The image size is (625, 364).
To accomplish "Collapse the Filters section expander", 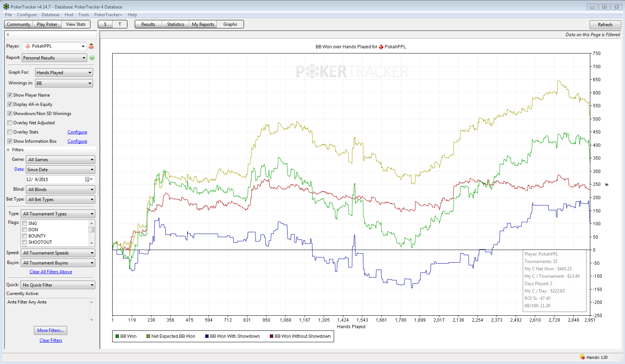I will pos(8,150).
